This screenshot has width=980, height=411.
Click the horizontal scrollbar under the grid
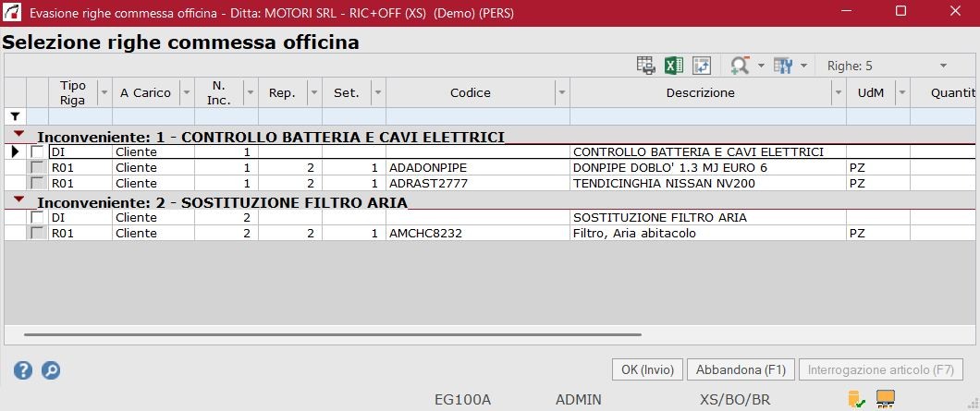point(333,334)
